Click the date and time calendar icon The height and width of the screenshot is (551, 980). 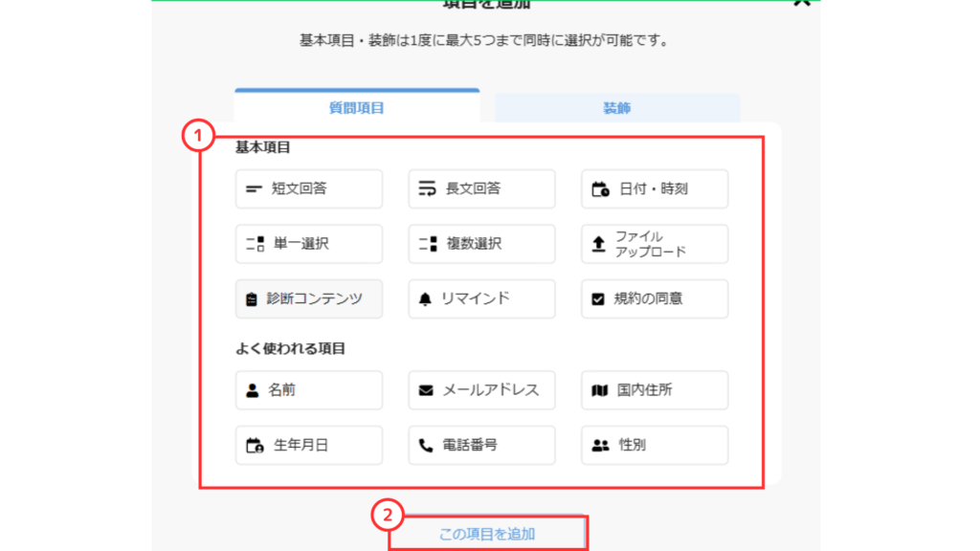(x=600, y=189)
